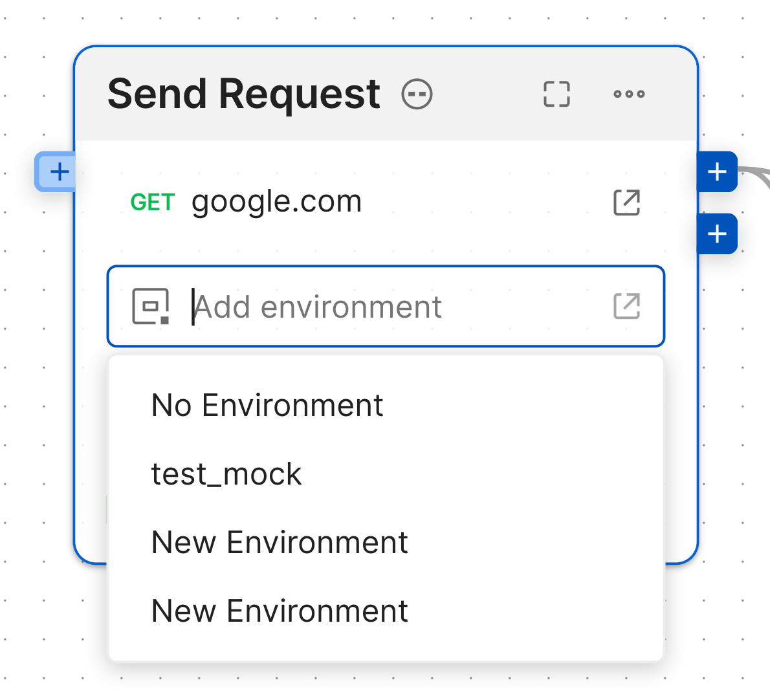Click the left plus connector on the node
The image size is (770, 700).
58,172
